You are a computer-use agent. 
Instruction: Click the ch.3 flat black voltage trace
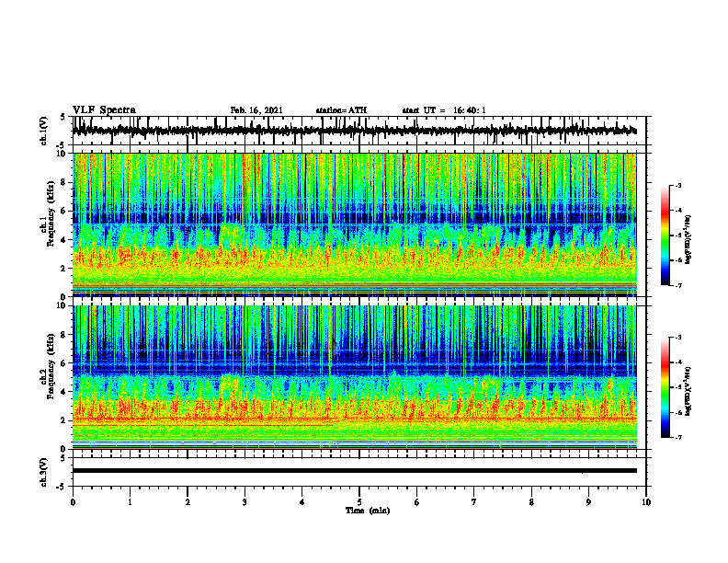(x=354, y=471)
